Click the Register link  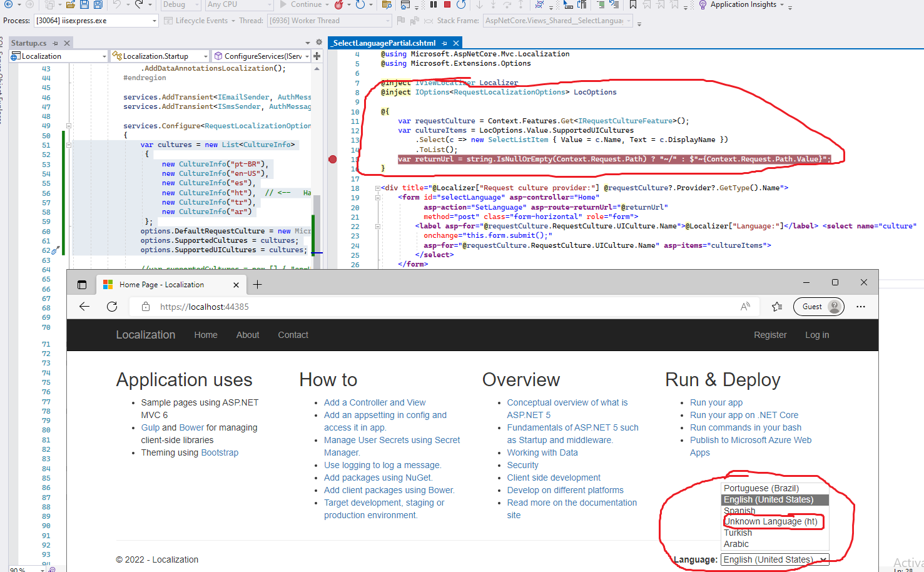pos(770,335)
